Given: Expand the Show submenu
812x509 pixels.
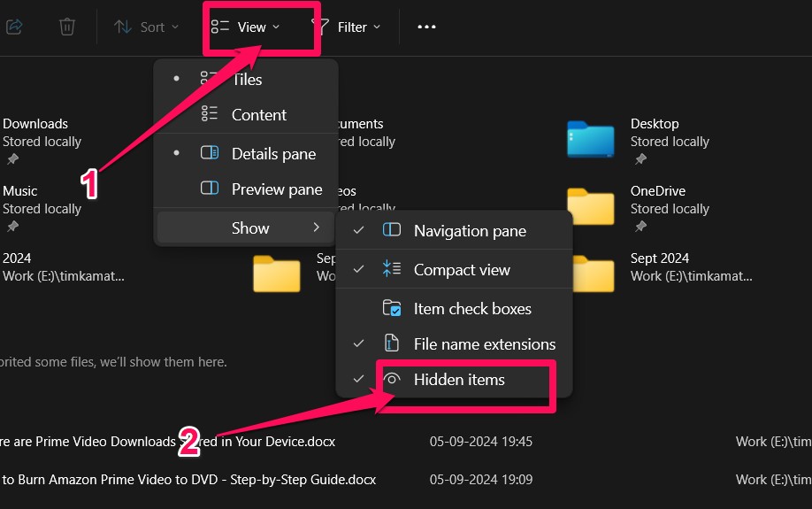Looking at the screenshot, I should (250, 228).
